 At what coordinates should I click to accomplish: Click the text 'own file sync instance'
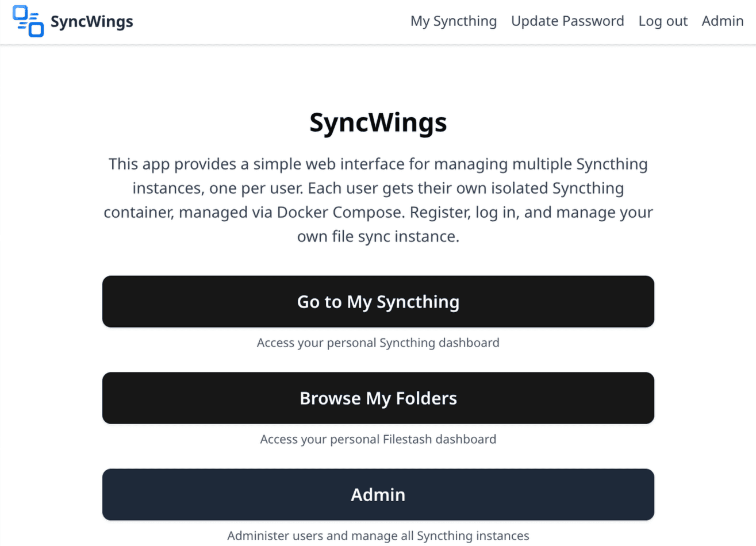pyautogui.click(x=378, y=237)
